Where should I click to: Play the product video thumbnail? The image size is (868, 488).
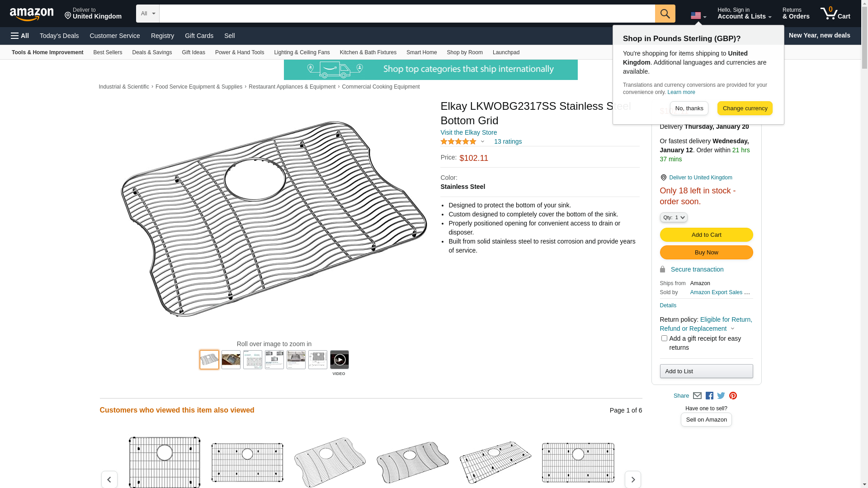click(339, 360)
